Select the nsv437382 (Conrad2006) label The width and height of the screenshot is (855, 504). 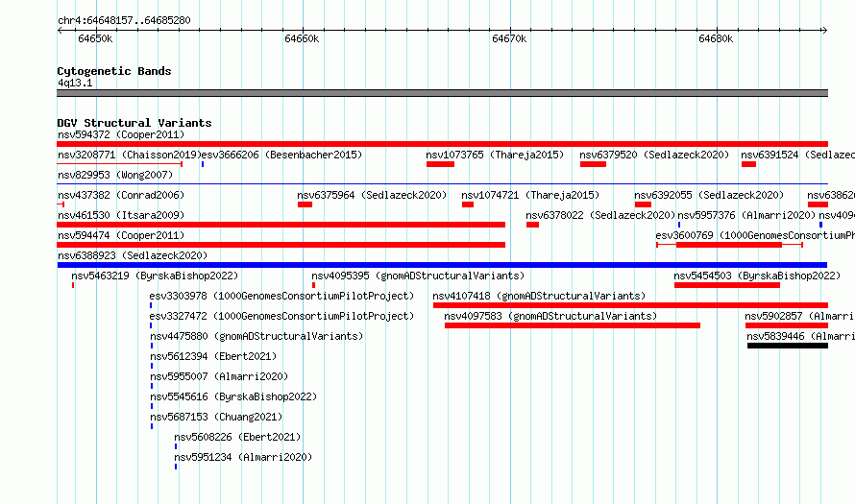tap(121, 195)
